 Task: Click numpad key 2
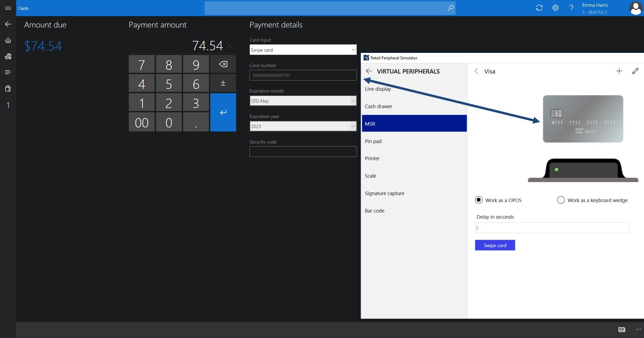pyautogui.click(x=169, y=102)
